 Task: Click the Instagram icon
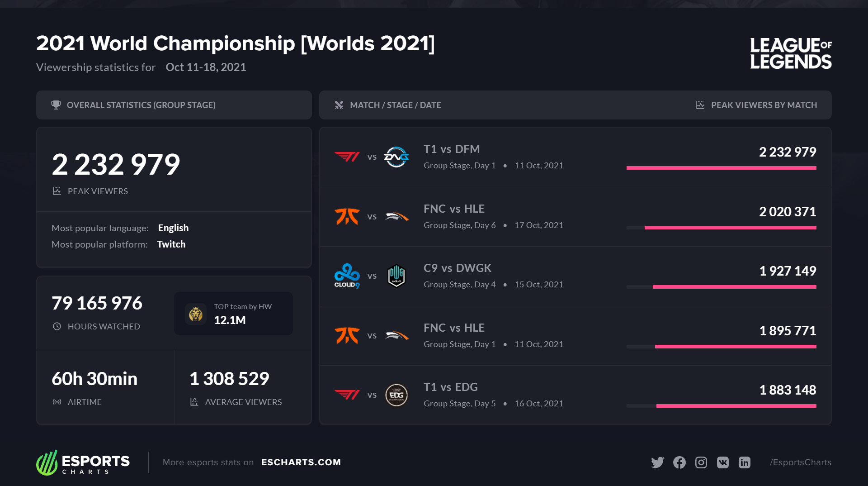click(701, 462)
